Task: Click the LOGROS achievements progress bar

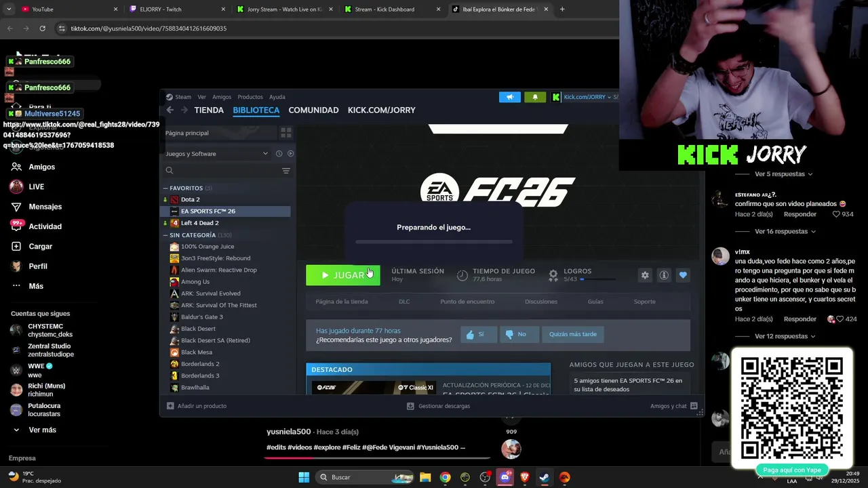Action: [599, 279]
